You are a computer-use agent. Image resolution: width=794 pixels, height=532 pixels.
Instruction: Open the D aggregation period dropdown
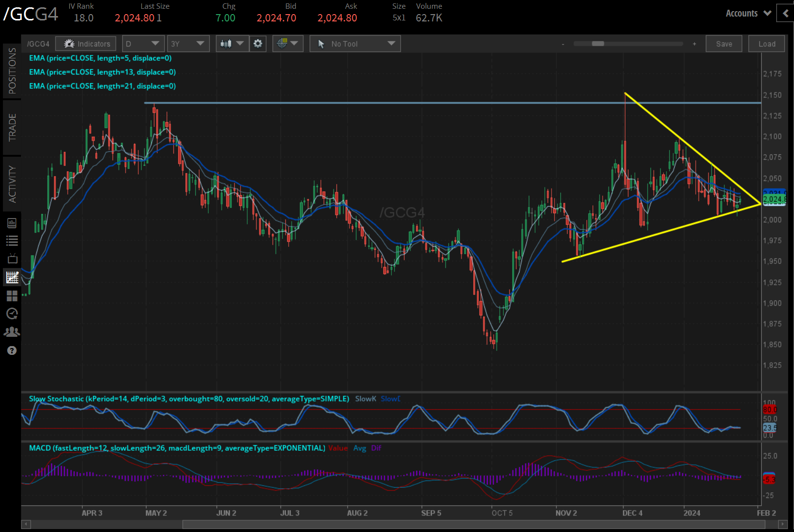tap(143, 43)
